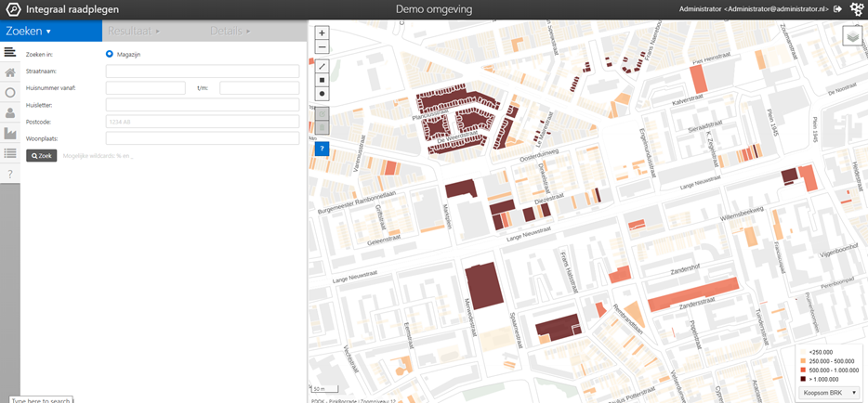This screenshot has width=868, height=403.
Task: Focus the Huisnummer vanaf input field
Action: pyautogui.click(x=146, y=88)
